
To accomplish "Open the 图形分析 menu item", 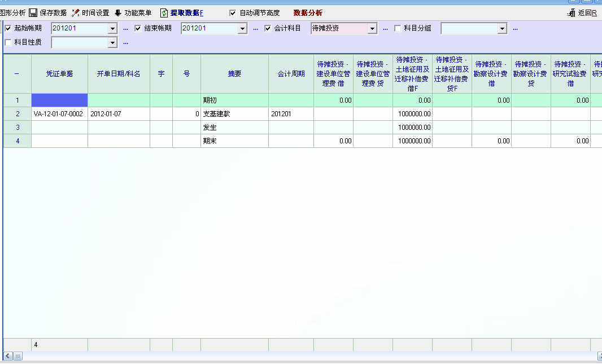I will 12,13.
